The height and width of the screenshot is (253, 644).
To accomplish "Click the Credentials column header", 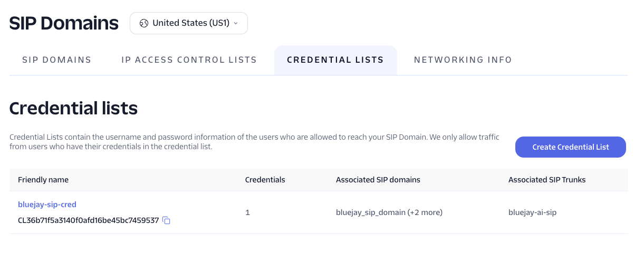I will point(265,180).
